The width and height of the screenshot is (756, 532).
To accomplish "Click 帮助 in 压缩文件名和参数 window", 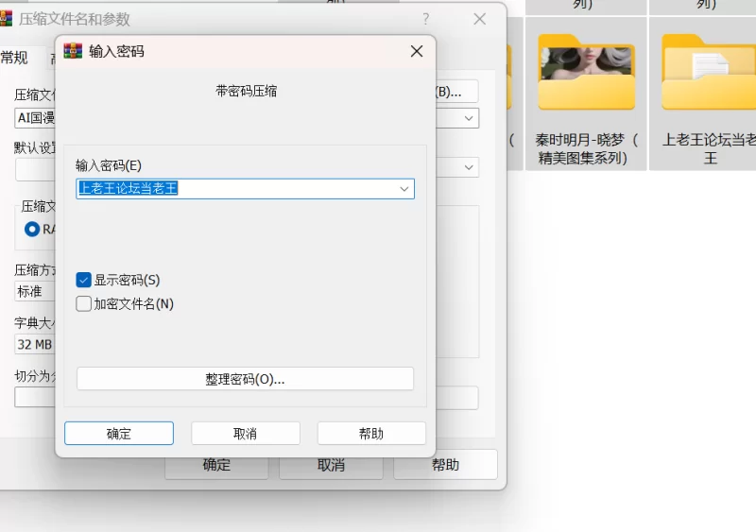I will tap(445, 465).
